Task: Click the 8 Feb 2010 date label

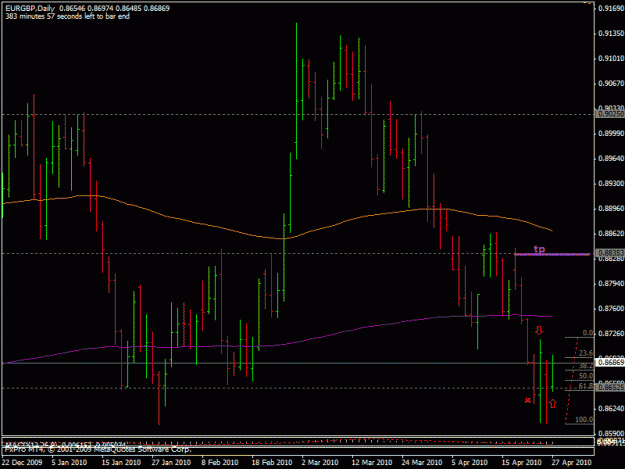Action: click(220, 462)
